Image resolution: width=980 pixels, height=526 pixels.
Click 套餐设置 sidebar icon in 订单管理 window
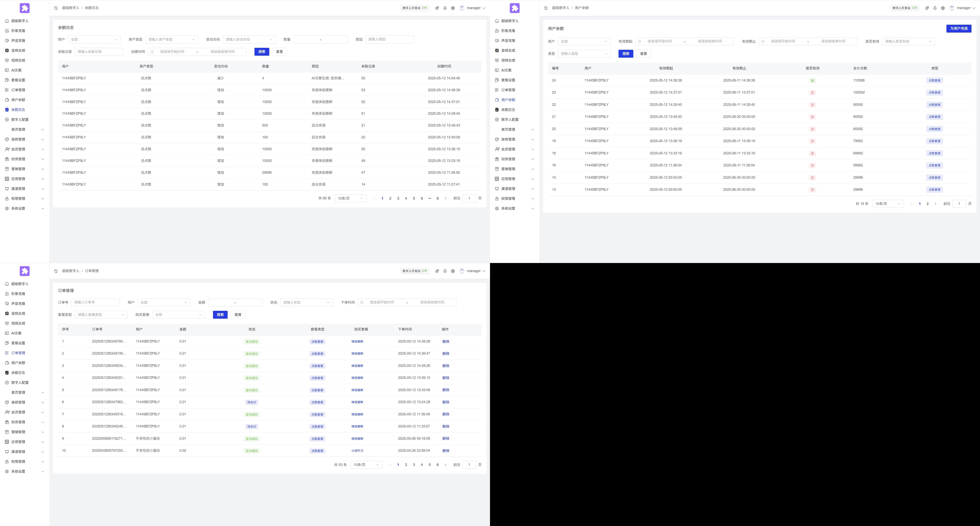coord(7,343)
